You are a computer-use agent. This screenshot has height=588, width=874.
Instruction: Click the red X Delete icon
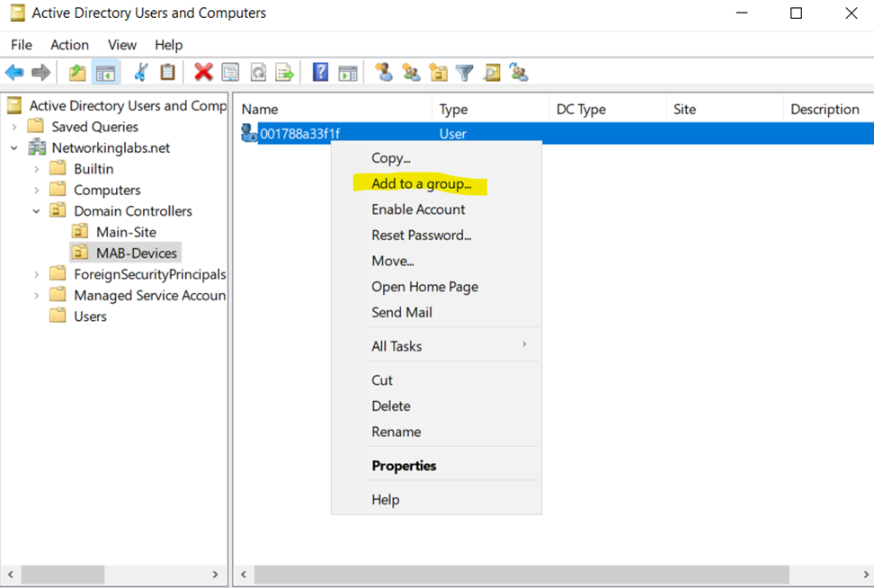tap(203, 73)
